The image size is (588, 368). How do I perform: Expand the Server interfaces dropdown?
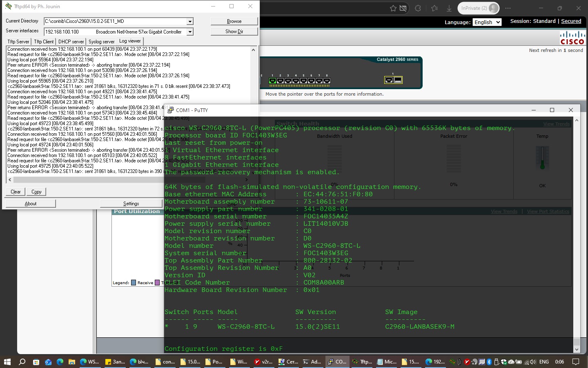pos(190,32)
